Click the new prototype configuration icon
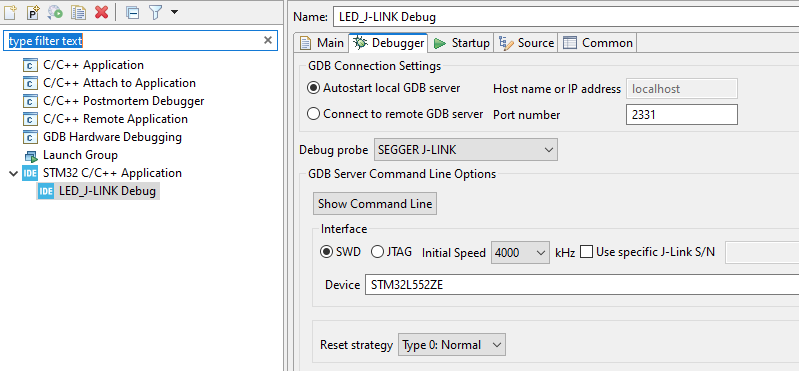This screenshot has height=371, width=799. (x=33, y=12)
